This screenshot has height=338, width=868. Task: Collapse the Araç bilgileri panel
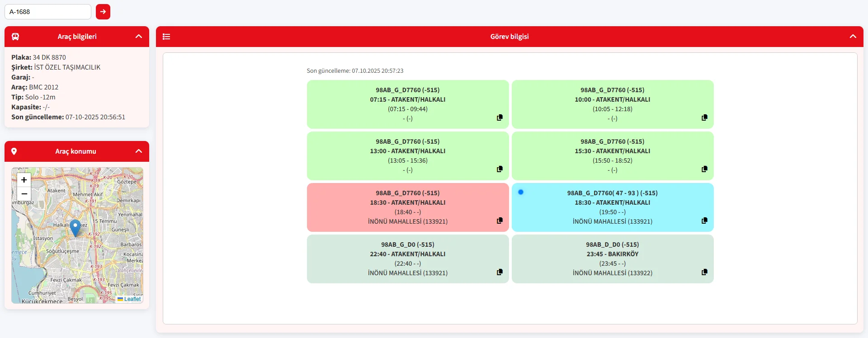coord(139,37)
